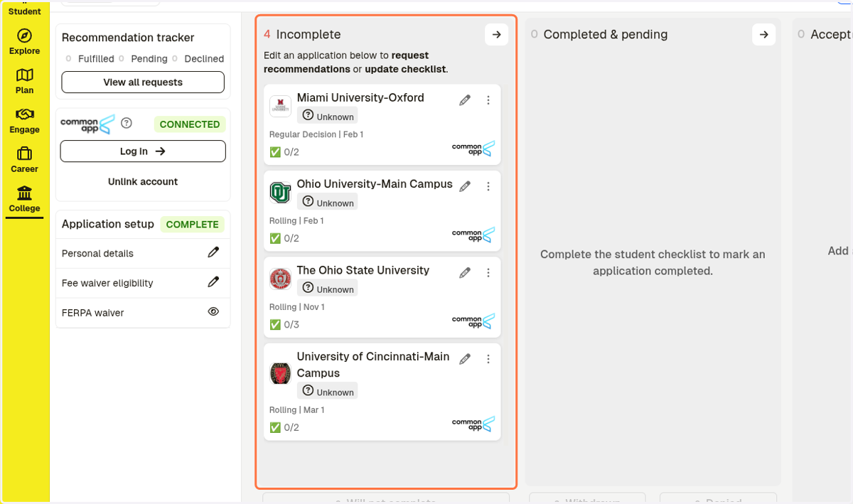
Task: Click Unknown status on University of Cincinnati
Action: (328, 392)
